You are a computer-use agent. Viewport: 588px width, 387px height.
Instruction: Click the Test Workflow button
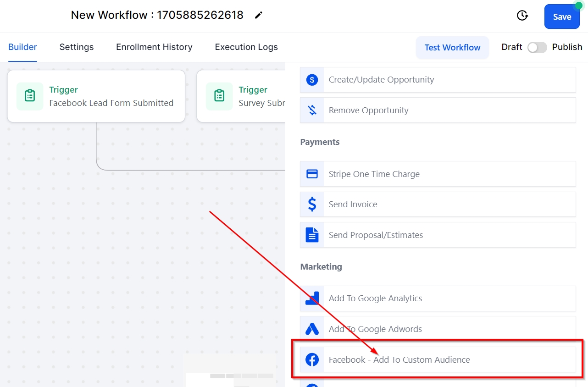[452, 48]
